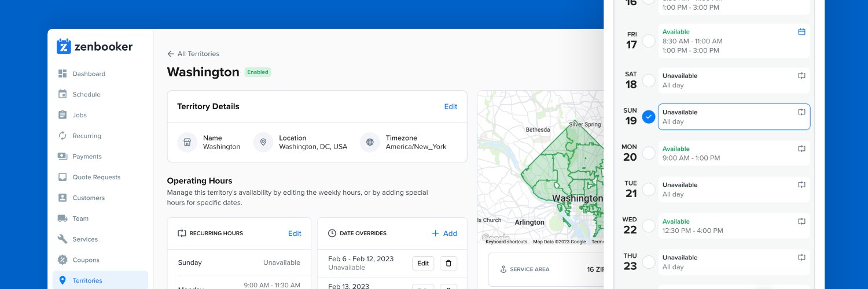Click the recurring icon on Thu 23 row
The image size is (868, 289).
(801, 257)
